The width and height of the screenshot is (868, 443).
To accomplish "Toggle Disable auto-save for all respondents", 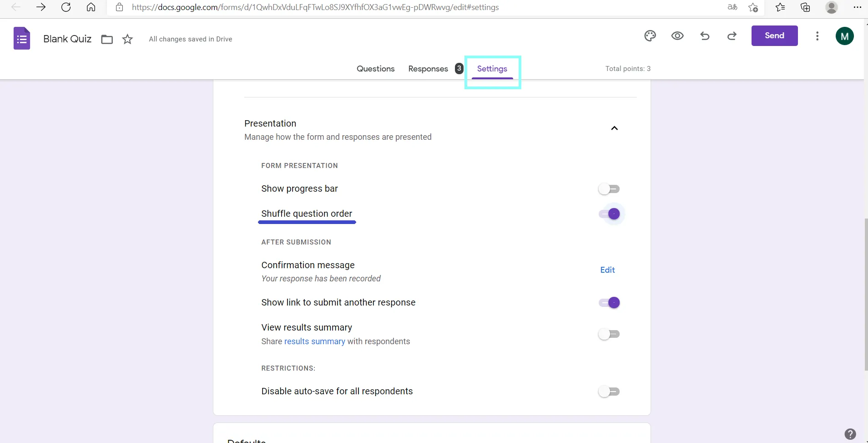I will 609,392.
